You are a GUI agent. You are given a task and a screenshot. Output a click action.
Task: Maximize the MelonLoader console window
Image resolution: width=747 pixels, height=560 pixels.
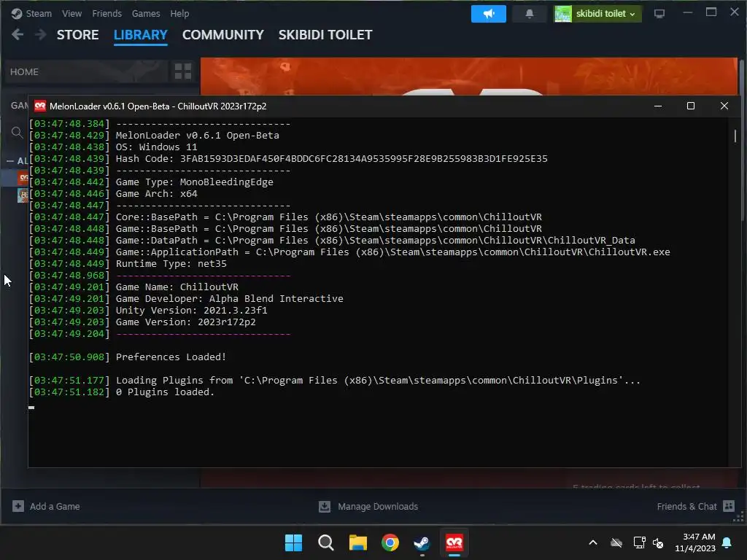click(x=691, y=106)
